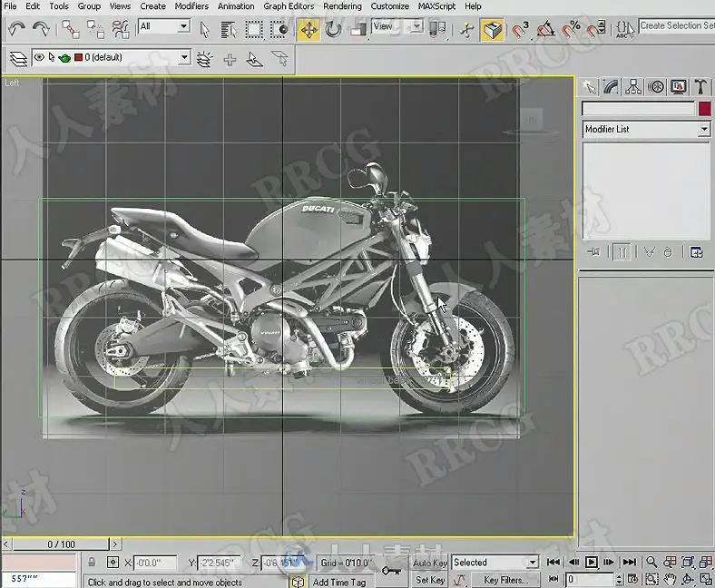Screen dimensions: 715x588
Task: Open the Rendering menu
Action: pos(342,6)
